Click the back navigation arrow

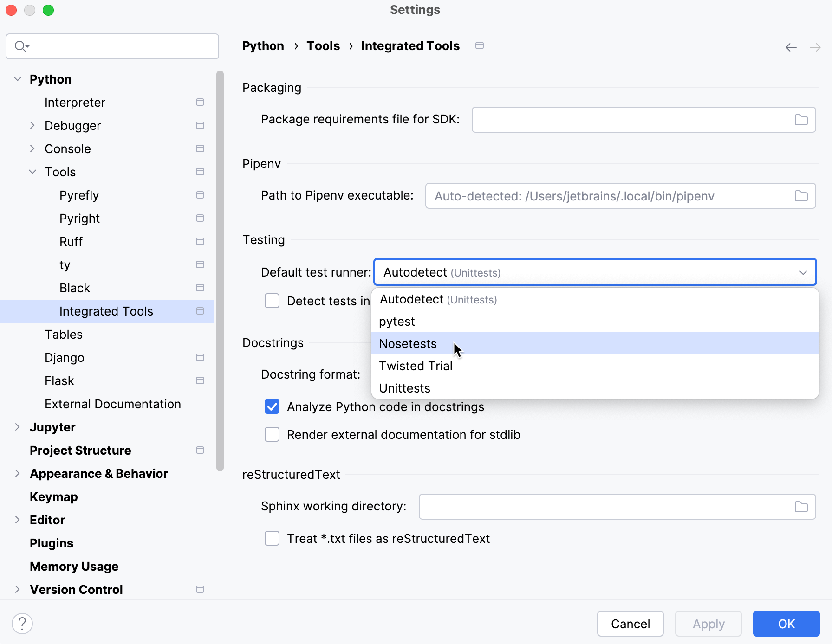[x=791, y=47]
